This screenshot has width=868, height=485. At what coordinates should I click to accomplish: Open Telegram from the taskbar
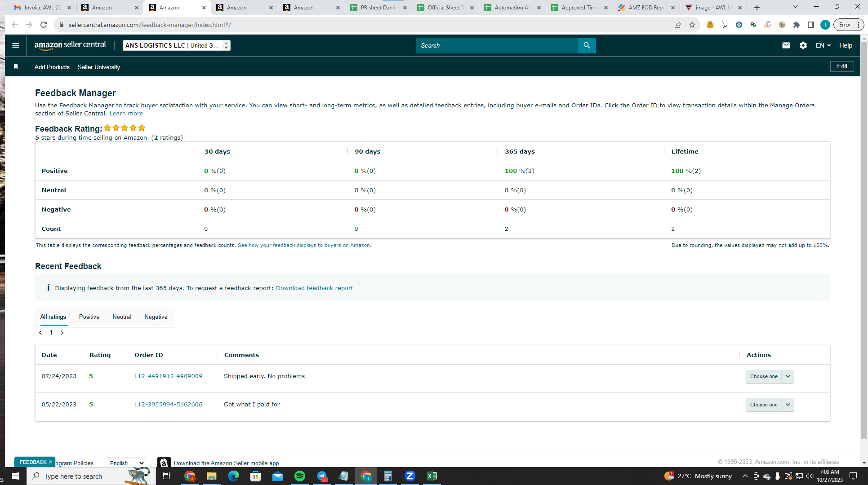[x=322, y=476]
